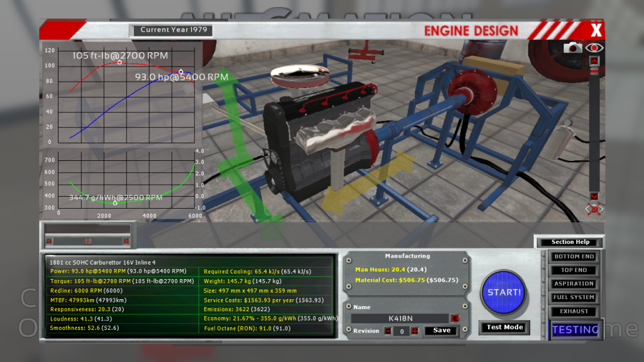Click the MTBF: 47993km stat
This screenshot has width=644, height=362.
pyautogui.click(x=88, y=300)
